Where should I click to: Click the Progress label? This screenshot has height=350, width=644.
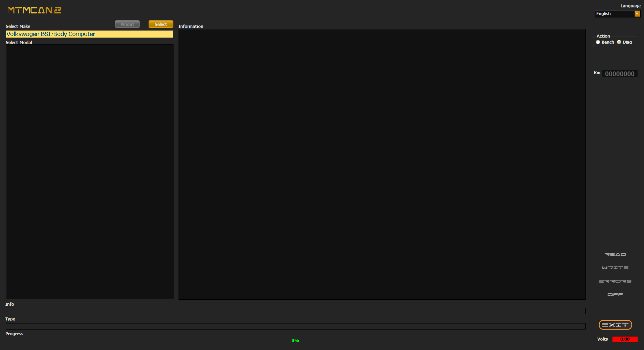pos(14,334)
